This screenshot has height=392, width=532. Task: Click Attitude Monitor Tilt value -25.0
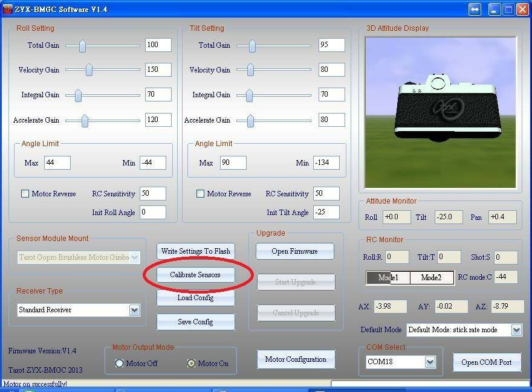[x=449, y=217]
